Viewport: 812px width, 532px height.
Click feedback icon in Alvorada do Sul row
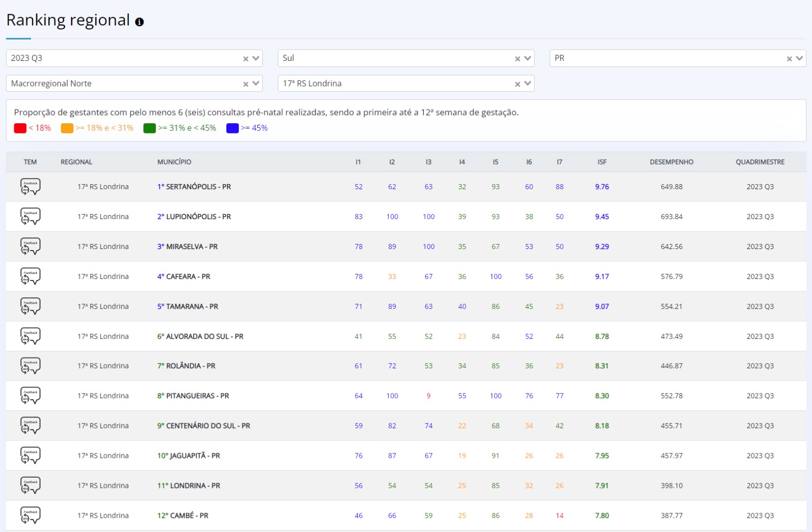point(30,336)
